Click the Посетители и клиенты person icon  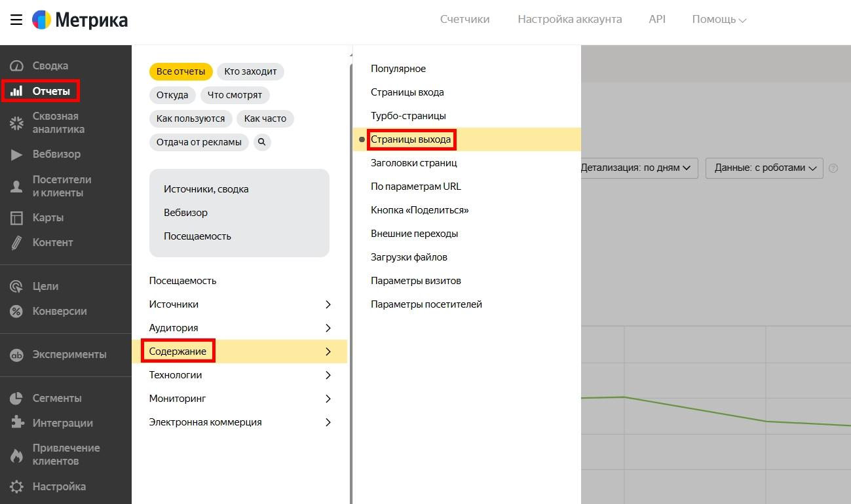(x=17, y=187)
